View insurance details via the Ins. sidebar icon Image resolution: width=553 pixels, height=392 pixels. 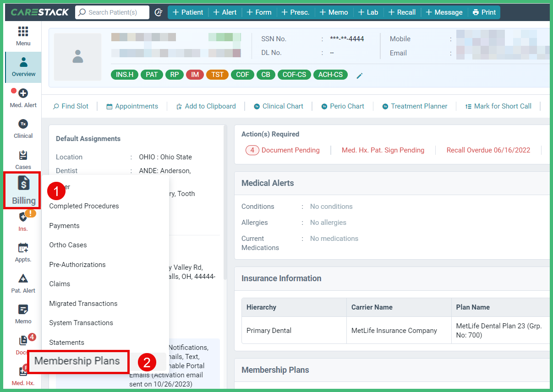point(22,221)
